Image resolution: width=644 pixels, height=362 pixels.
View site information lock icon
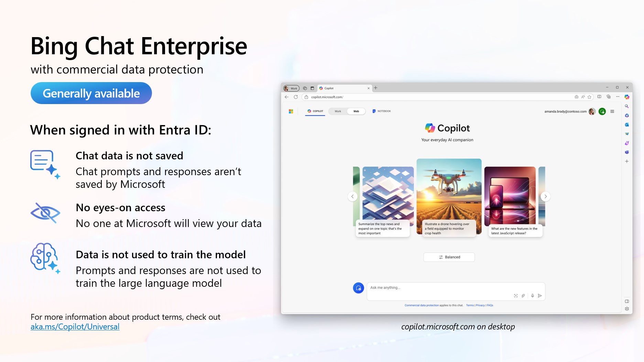tap(306, 97)
